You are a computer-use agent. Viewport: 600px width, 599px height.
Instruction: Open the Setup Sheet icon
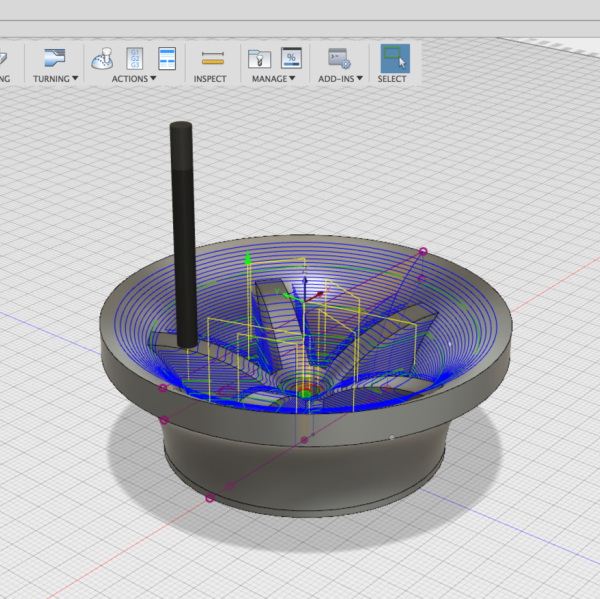tap(167, 58)
